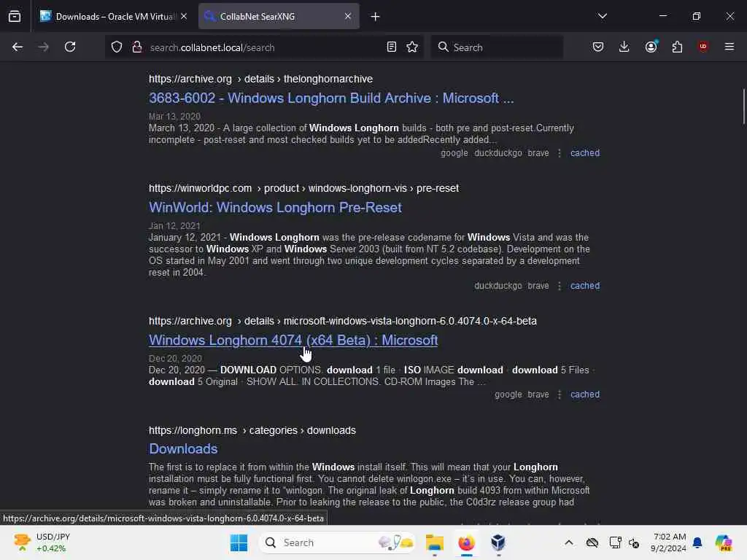This screenshot has width=747, height=560.
Task: Toggle reader view in the address bar
Action: tap(392, 47)
